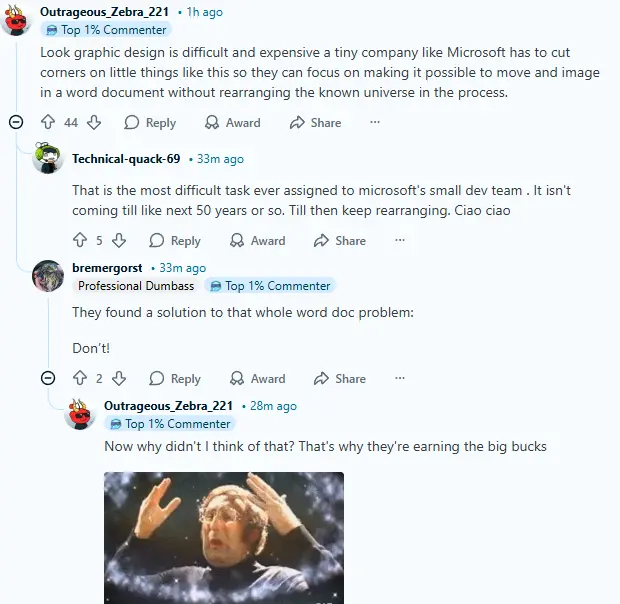
Task: Reply to bremergorst's comment
Action: (174, 378)
